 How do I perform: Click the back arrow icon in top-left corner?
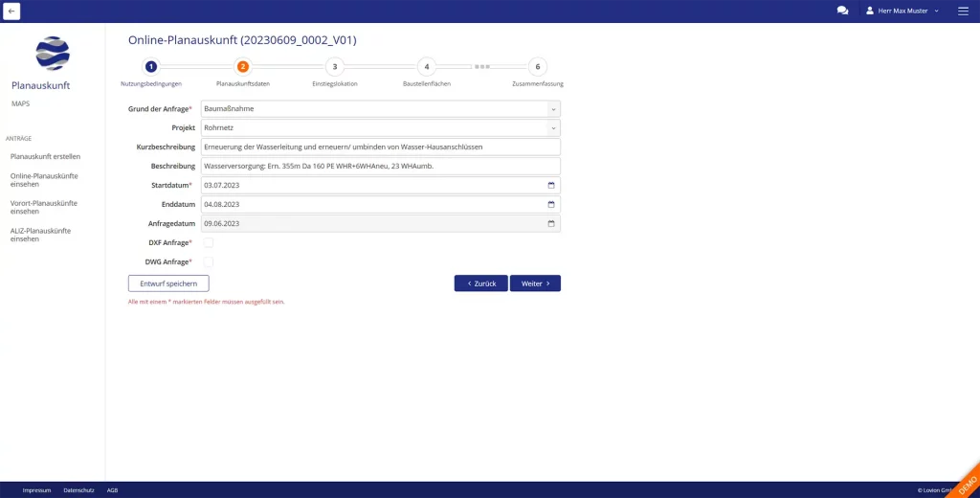[x=11, y=11]
